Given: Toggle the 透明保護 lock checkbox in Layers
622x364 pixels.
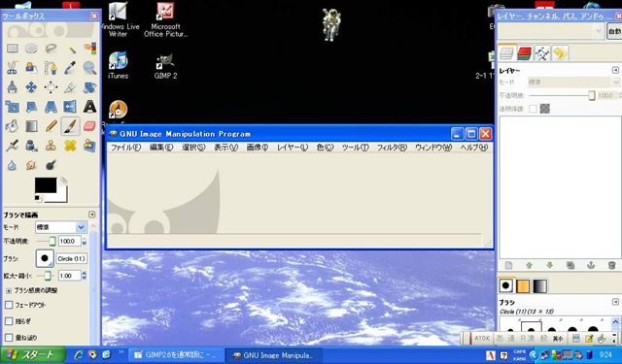Looking at the screenshot, I should (533, 109).
